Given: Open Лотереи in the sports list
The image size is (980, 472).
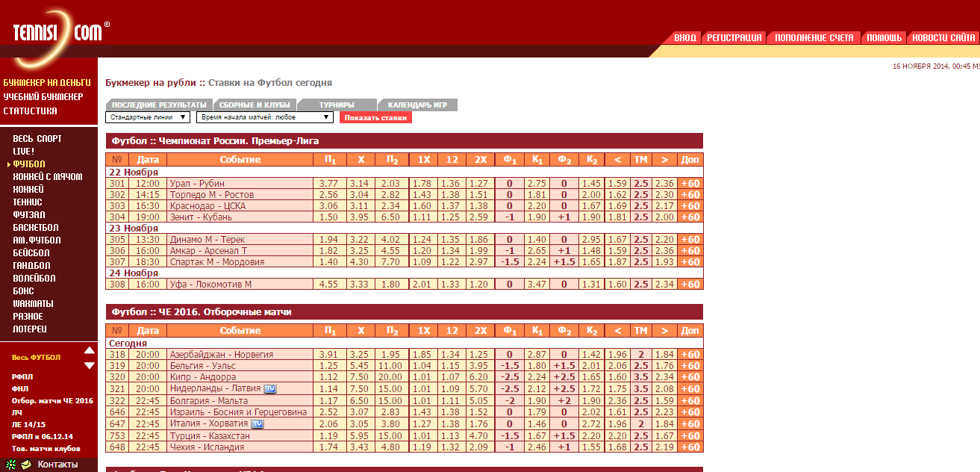Looking at the screenshot, I should click(30, 329).
